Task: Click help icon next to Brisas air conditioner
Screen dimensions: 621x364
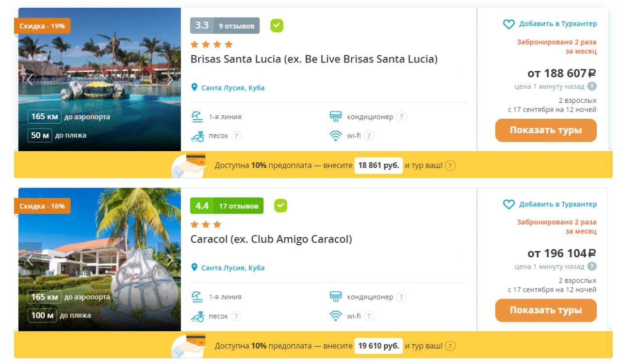Action: pos(401,117)
